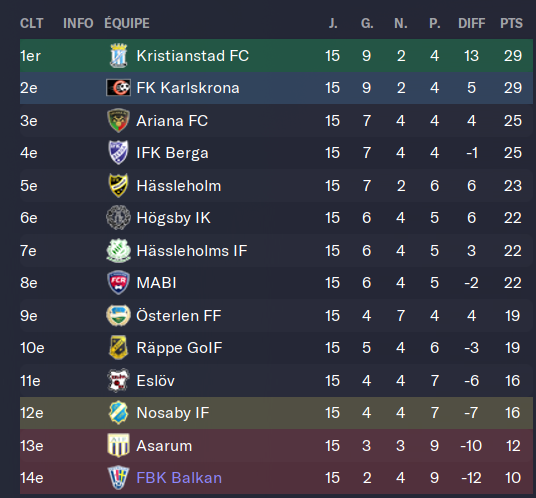Viewport: 536px width, 498px height.
Task: Open the Högsby IK round emblem
Action: click(118, 217)
